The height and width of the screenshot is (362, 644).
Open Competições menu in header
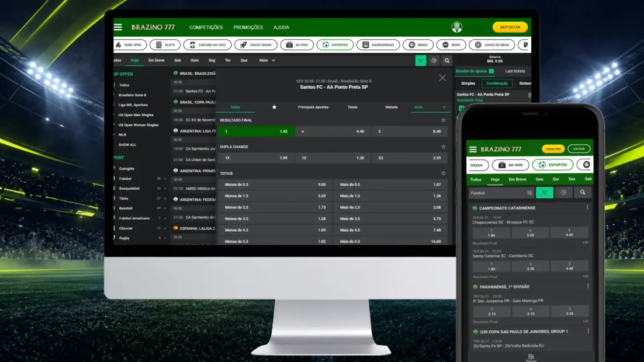pyautogui.click(x=206, y=27)
